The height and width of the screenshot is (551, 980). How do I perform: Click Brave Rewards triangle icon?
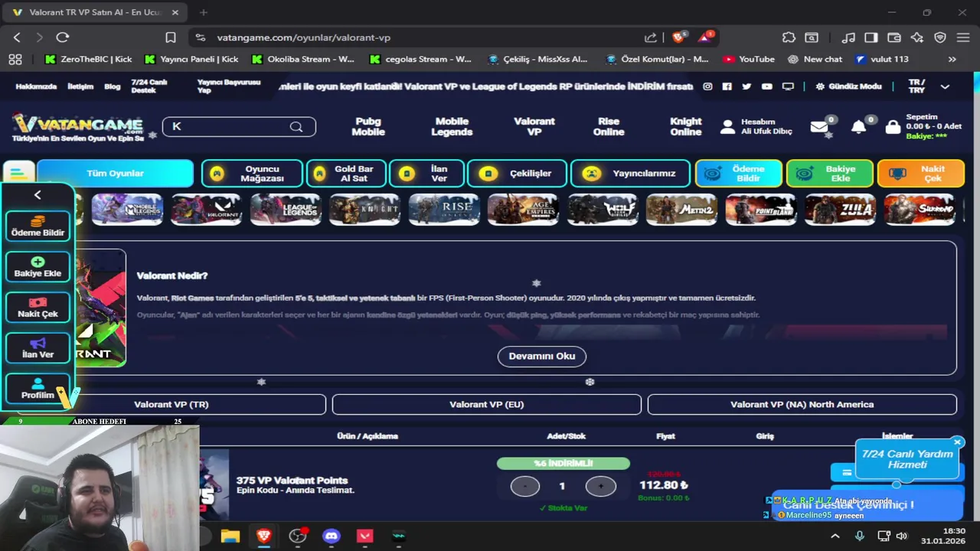click(x=705, y=37)
